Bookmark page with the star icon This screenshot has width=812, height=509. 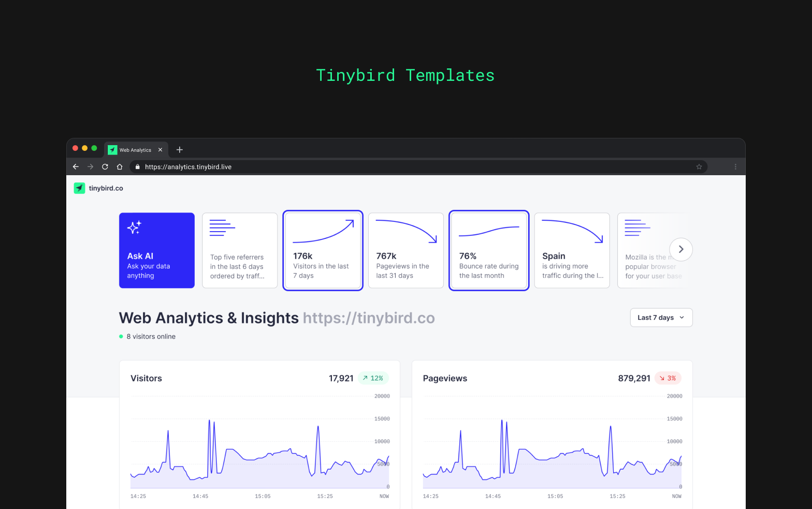click(x=699, y=167)
